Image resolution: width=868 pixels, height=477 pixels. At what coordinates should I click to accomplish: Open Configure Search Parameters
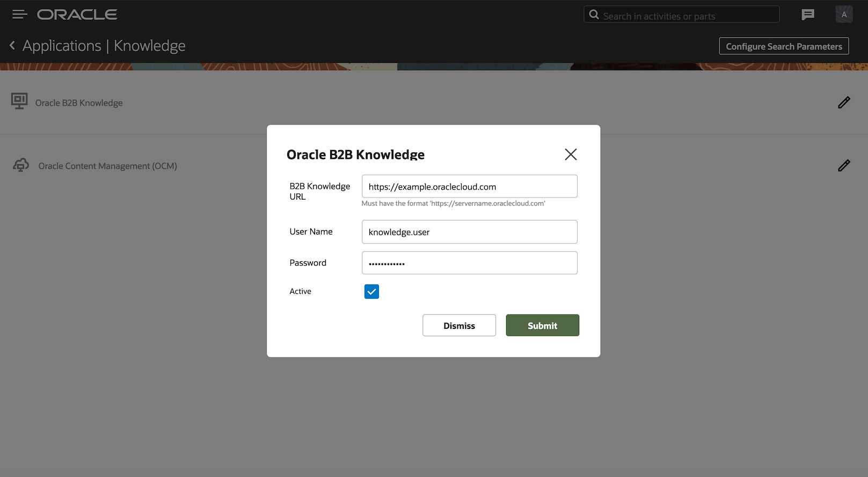pos(784,46)
